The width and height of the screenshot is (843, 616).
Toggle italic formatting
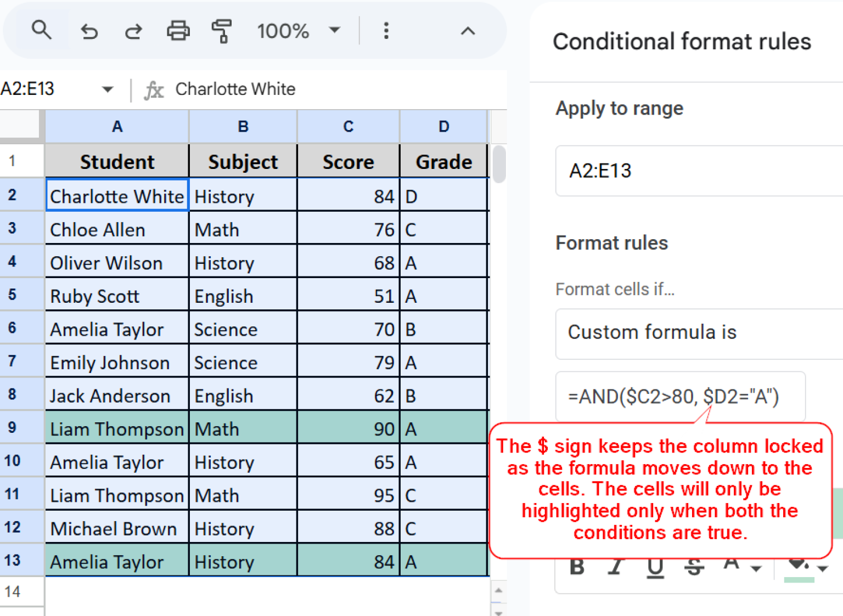pos(616,568)
